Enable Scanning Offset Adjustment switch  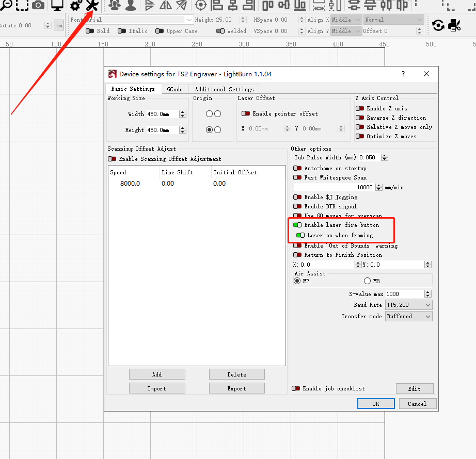[x=112, y=159]
